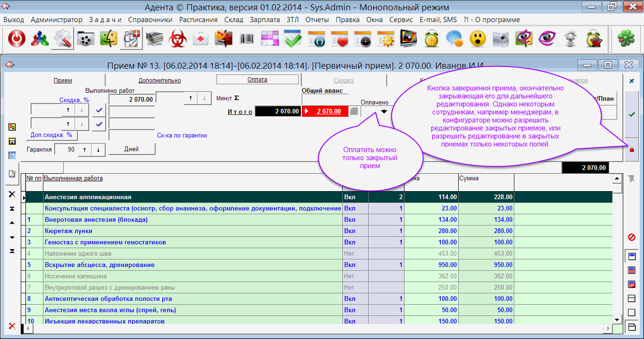Click the red lock finish-appointment button

pyautogui.click(x=632, y=150)
